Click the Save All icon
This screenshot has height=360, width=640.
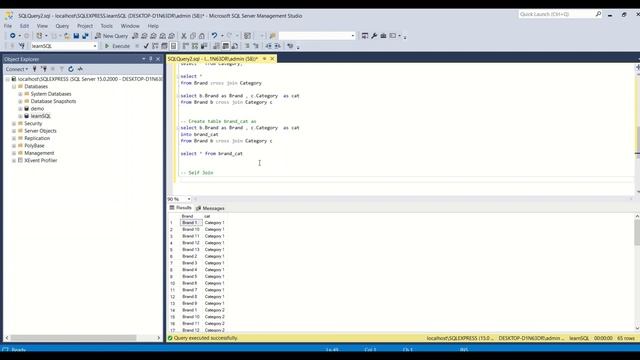pos(85,36)
